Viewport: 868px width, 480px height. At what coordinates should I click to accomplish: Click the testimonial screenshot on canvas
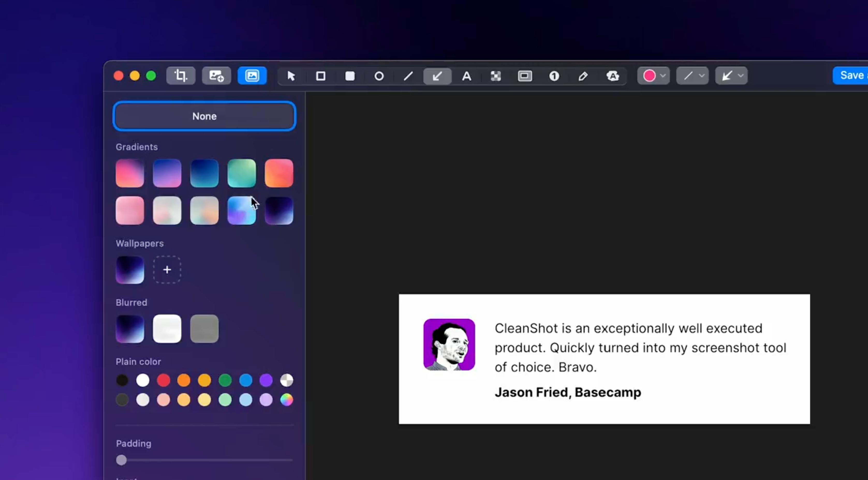click(x=605, y=359)
